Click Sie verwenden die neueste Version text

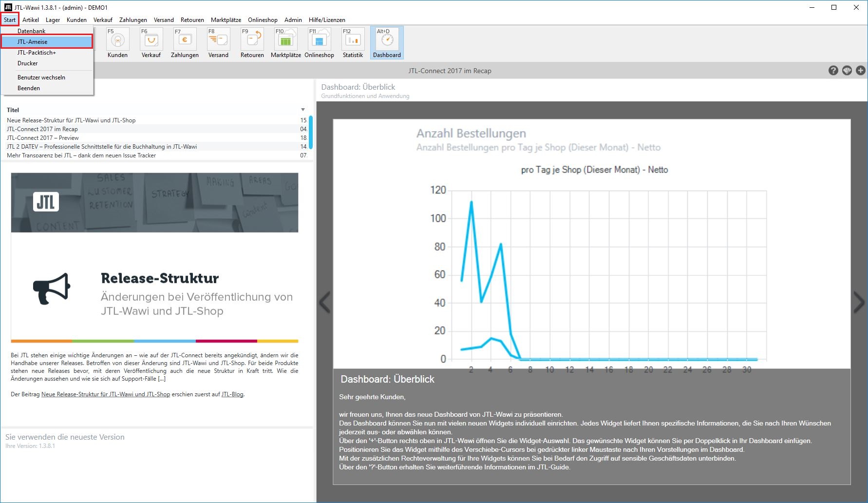[x=65, y=437]
